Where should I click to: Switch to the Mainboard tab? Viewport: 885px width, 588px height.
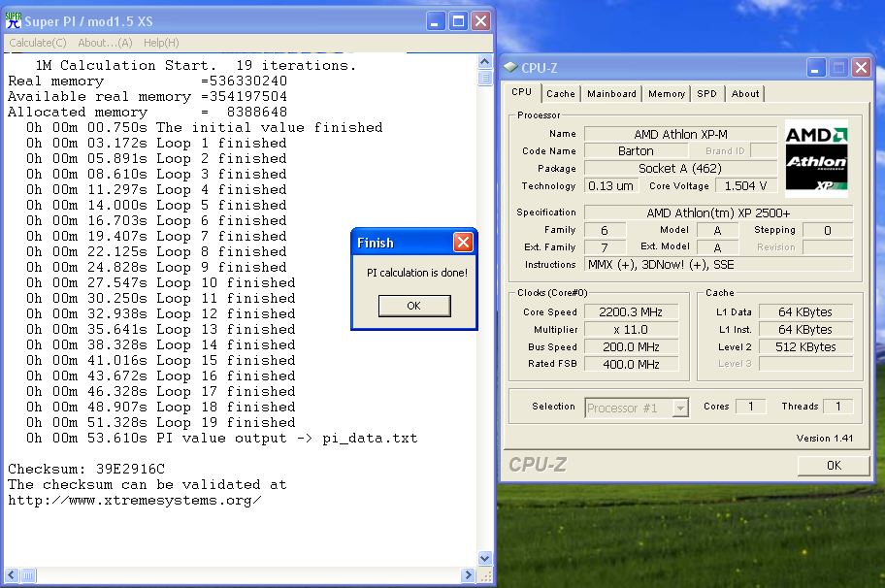(x=611, y=94)
